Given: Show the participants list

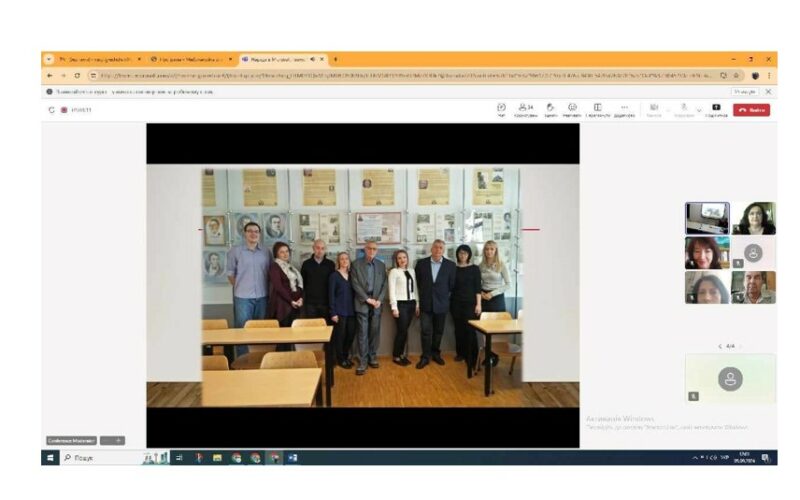Looking at the screenshot, I should 525,108.
